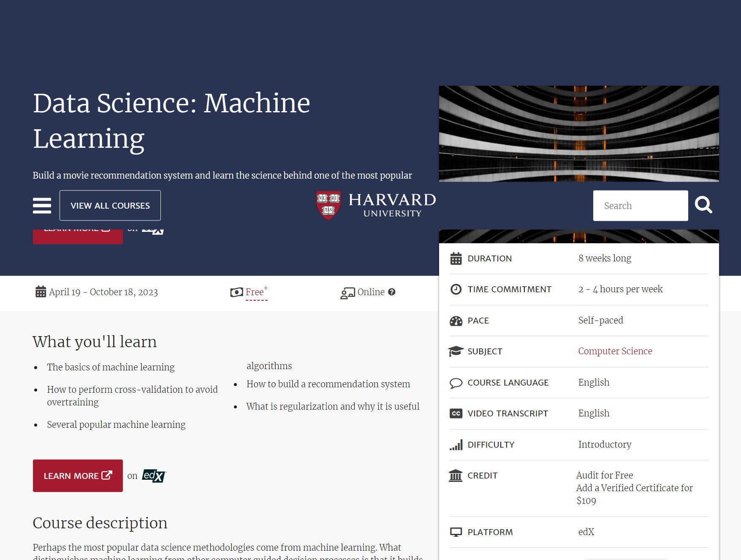Click the calendar icon beside April 19 dates

(41, 292)
